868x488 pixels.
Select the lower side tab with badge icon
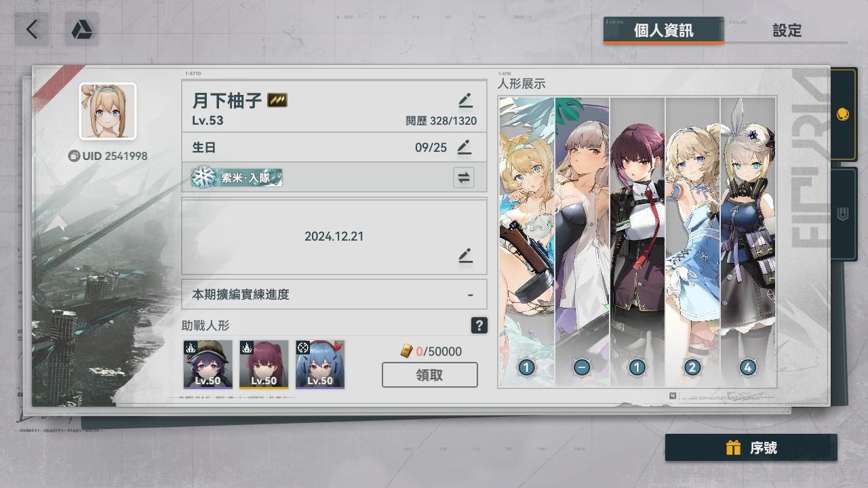(x=843, y=214)
